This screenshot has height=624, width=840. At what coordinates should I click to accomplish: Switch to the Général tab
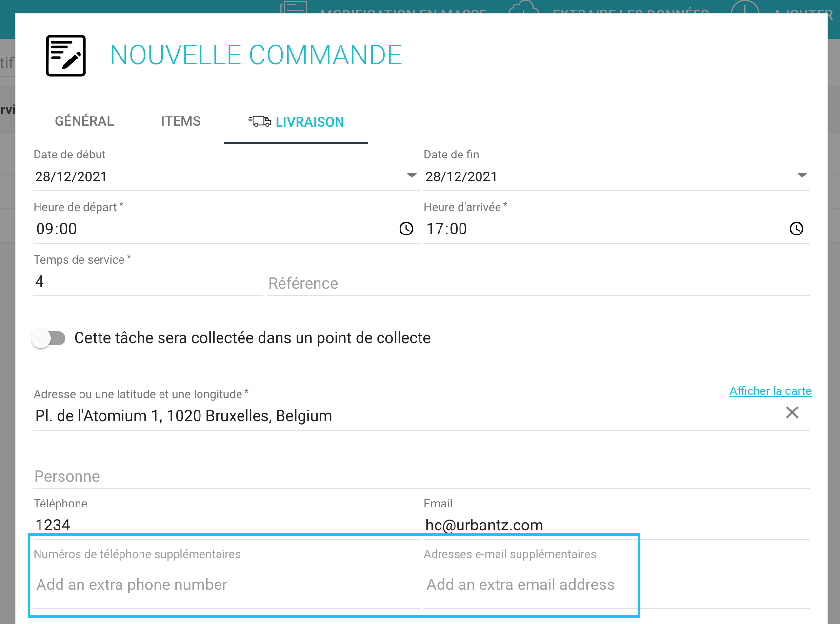point(84,121)
